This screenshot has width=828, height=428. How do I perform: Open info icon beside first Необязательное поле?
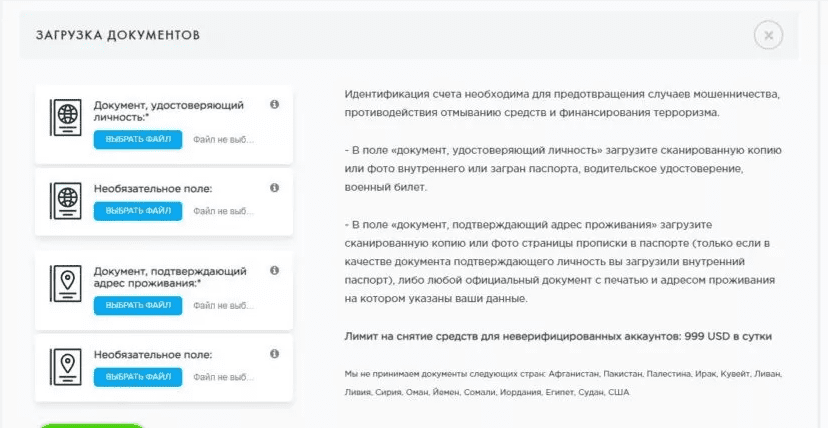tap(274, 188)
